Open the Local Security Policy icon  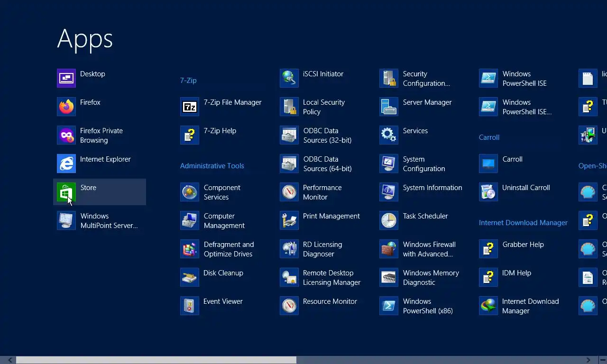coord(289,107)
